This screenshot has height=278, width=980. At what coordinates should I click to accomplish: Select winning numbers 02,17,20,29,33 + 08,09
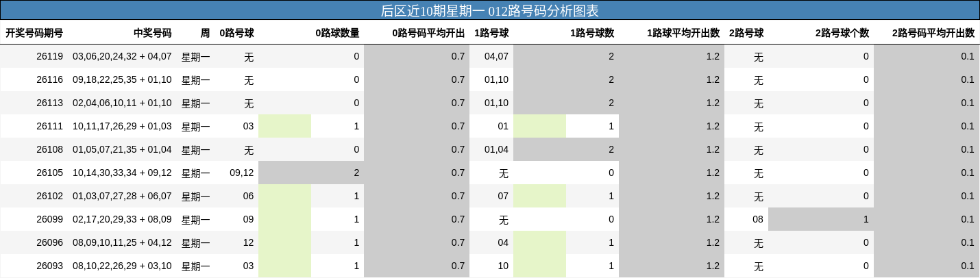coord(122,219)
